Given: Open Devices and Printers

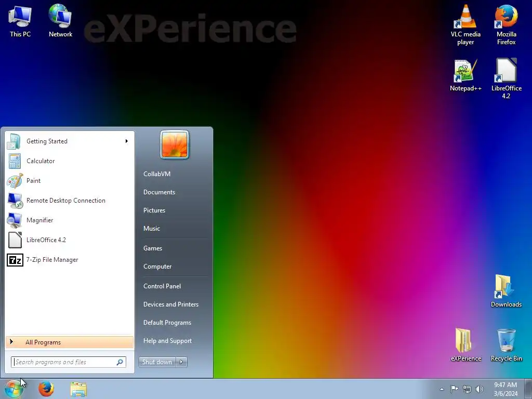Looking at the screenshot, I should pos(171,304).
